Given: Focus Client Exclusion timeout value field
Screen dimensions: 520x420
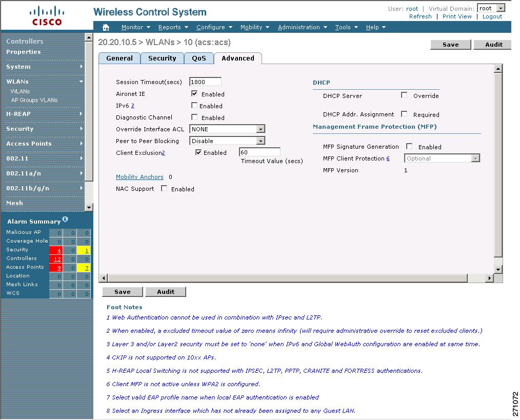Looking at the screenshot, I should pyautogui.click(x=259, y=152).
